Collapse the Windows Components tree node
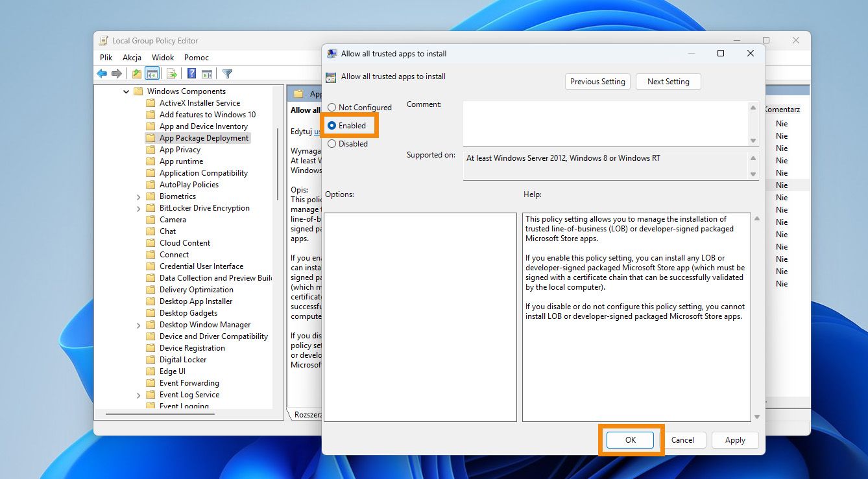Image resolution: width=868 pixels, height=479 pixels. click(x=126, y=92)
